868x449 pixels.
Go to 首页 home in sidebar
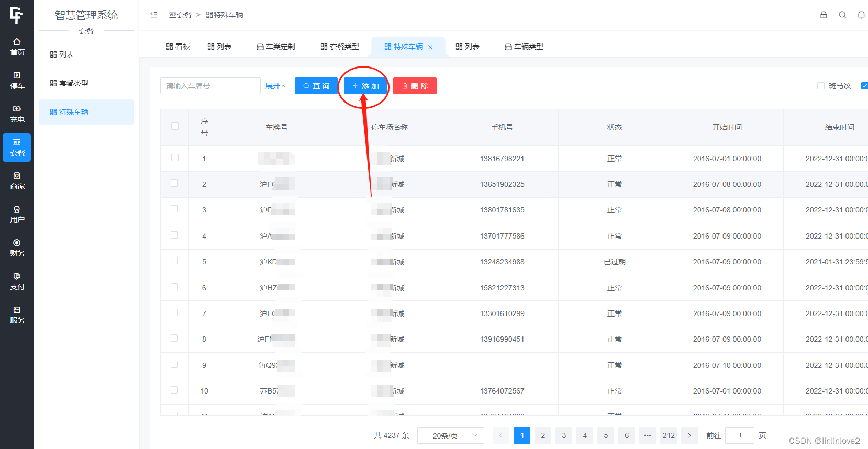[x=17, y=47]
